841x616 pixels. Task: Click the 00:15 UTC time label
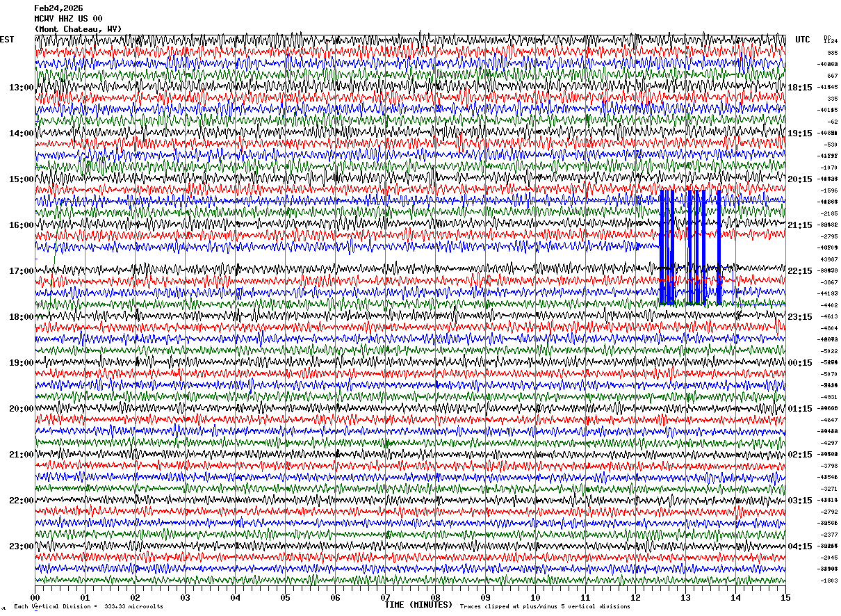[800, 363]
